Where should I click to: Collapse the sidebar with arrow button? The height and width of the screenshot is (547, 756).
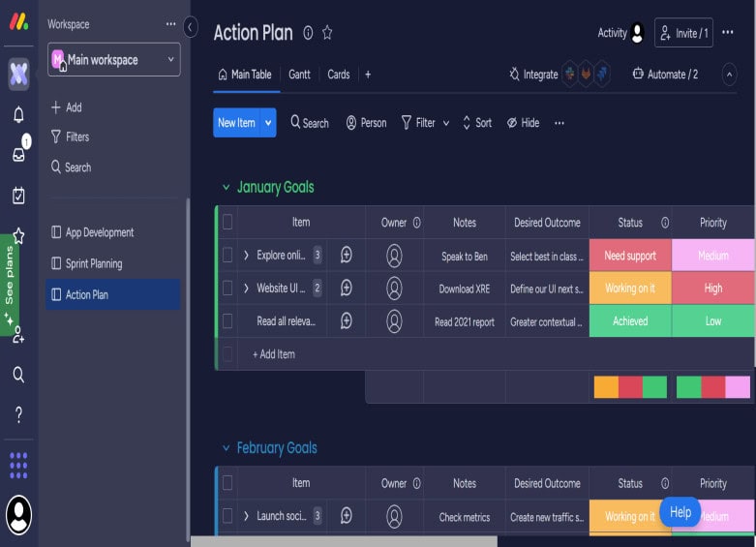click(x=190, y=27)
